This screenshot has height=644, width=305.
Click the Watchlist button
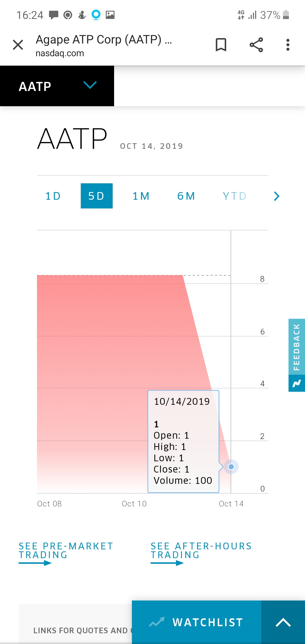(197, 622)
